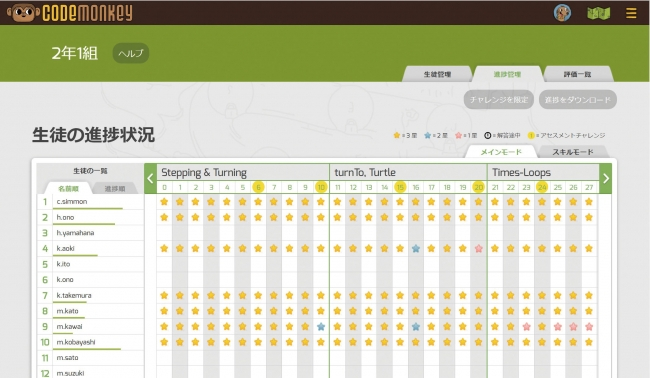Sort the student list by 進捗順
The width and height of the screenshot is (650, 378).
point(115,189)
